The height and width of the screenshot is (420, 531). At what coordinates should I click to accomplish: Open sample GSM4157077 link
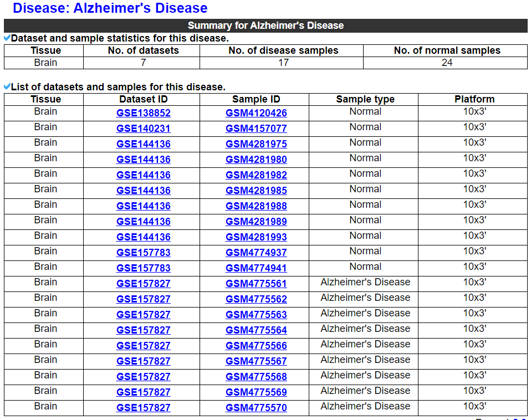pos(256,129)
